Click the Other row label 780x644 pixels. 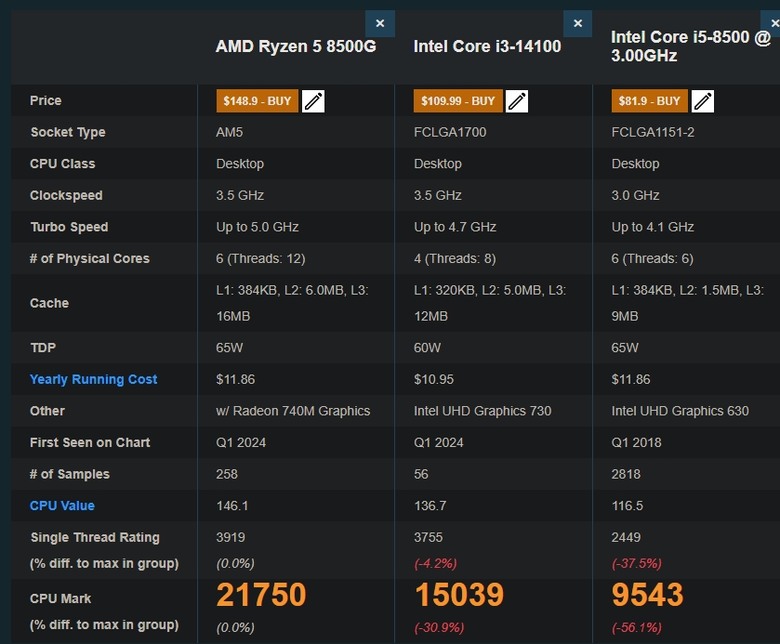47,411
